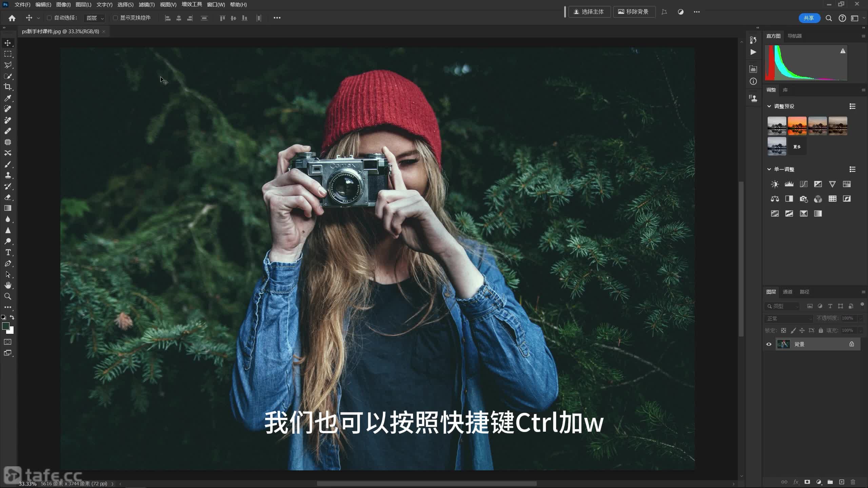
Task: Select the Hand tool
Action: [x=8, y=285]
